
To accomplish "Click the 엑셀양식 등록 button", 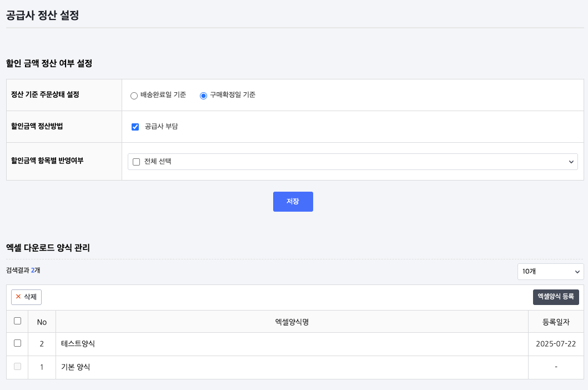I will [x=556, y=297].
